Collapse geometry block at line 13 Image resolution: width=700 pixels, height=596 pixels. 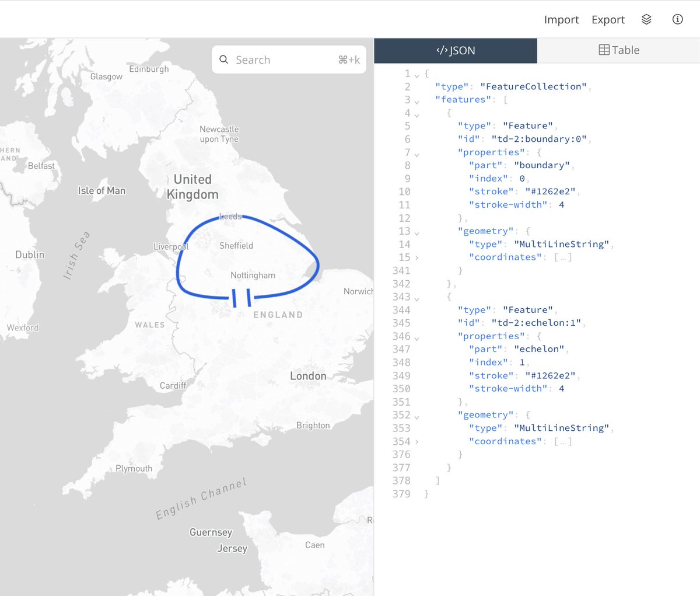coord(416,233)
